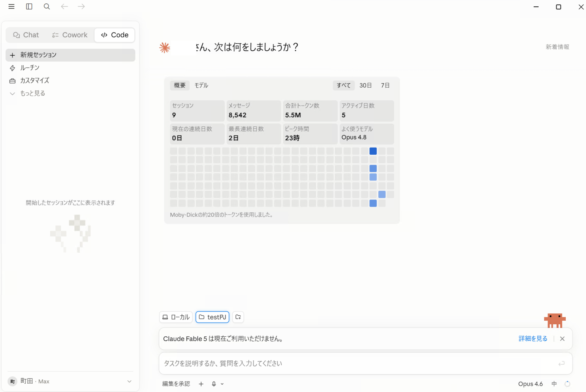
Task: Minimize the application window
Action: tap(536, 6)
